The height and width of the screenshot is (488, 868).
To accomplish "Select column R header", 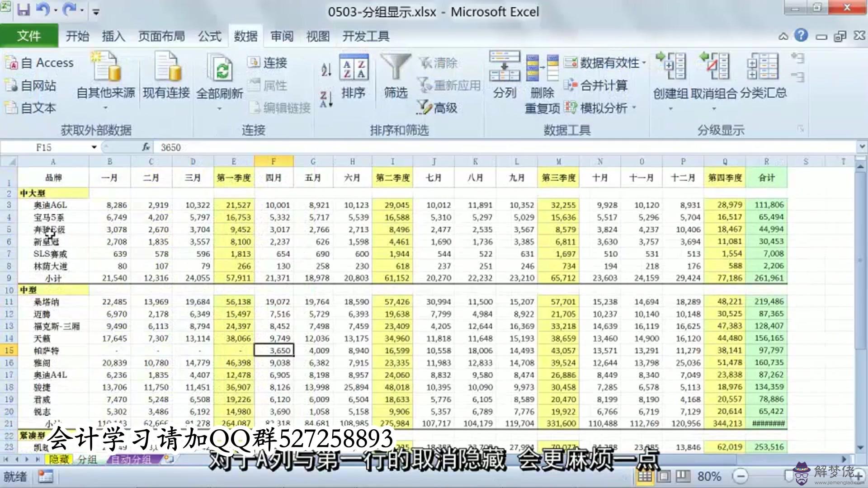I will coord(766,161).
